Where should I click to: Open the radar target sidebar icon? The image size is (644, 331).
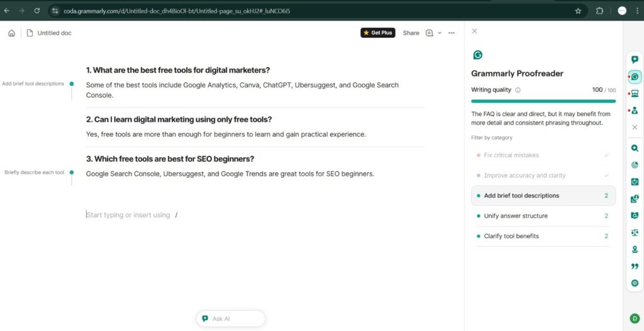pos(635,165)
